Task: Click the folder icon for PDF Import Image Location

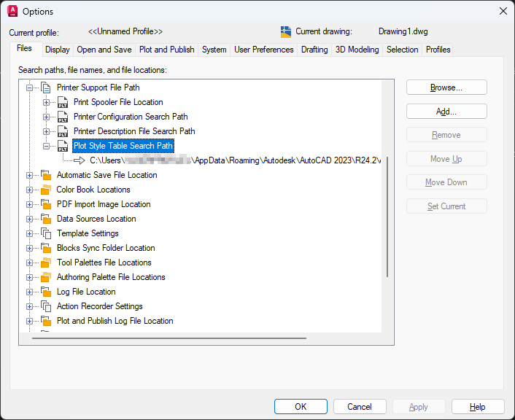Action: pyautogui.click(x=46, y=204)
